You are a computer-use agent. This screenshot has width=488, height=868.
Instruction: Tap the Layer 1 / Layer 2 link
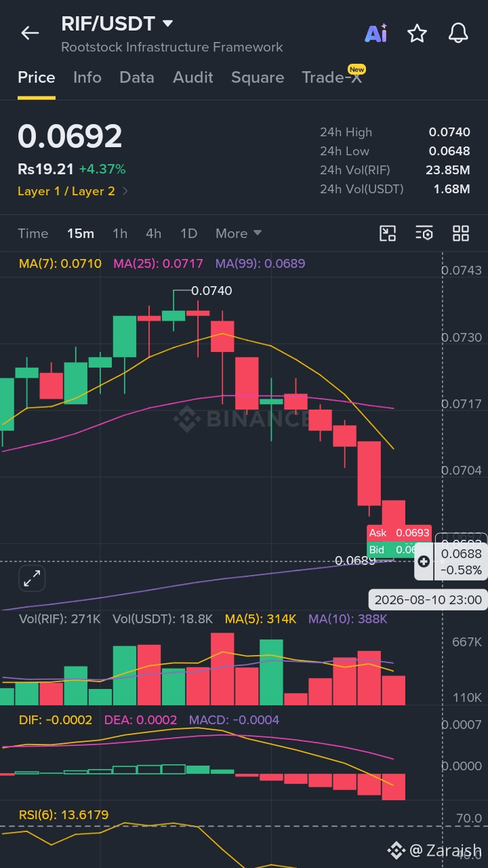pyautogui.click(x=66, y=191)
